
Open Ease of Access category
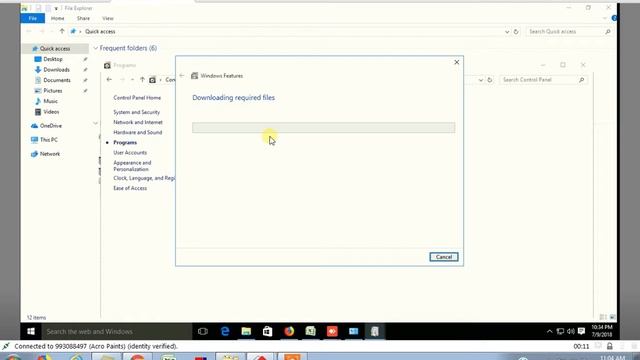pyautogui.click(x=130, y=188)
